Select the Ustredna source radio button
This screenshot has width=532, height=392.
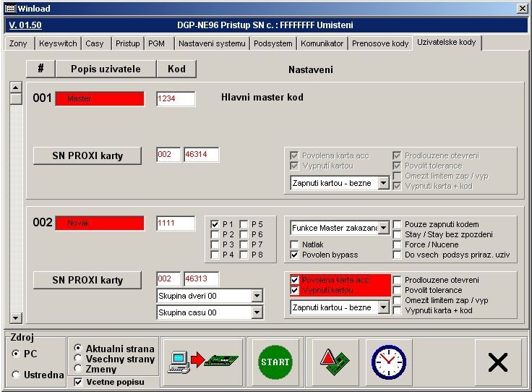tap(16, 375)
